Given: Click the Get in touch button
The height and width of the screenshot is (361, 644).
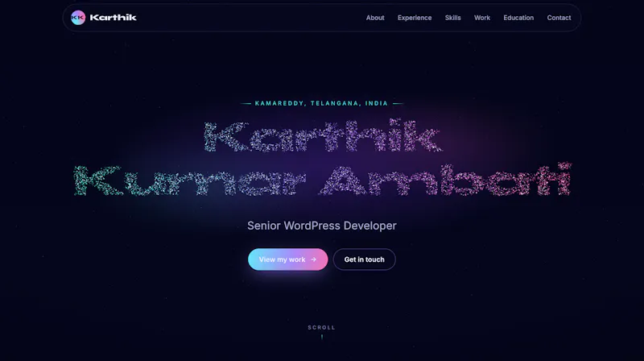Looking at the screenshot, I should coord(365,259).
